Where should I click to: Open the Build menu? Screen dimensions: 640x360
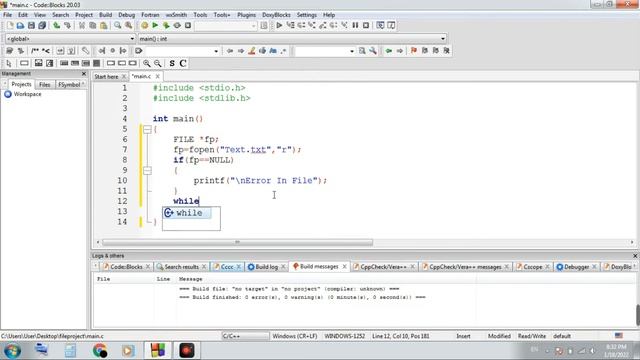click(x=105, y=15)
